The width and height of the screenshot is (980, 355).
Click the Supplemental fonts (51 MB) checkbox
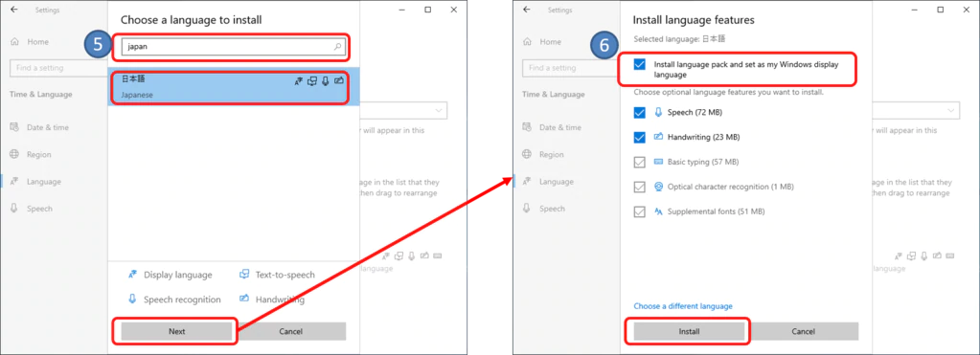[639, 211]
